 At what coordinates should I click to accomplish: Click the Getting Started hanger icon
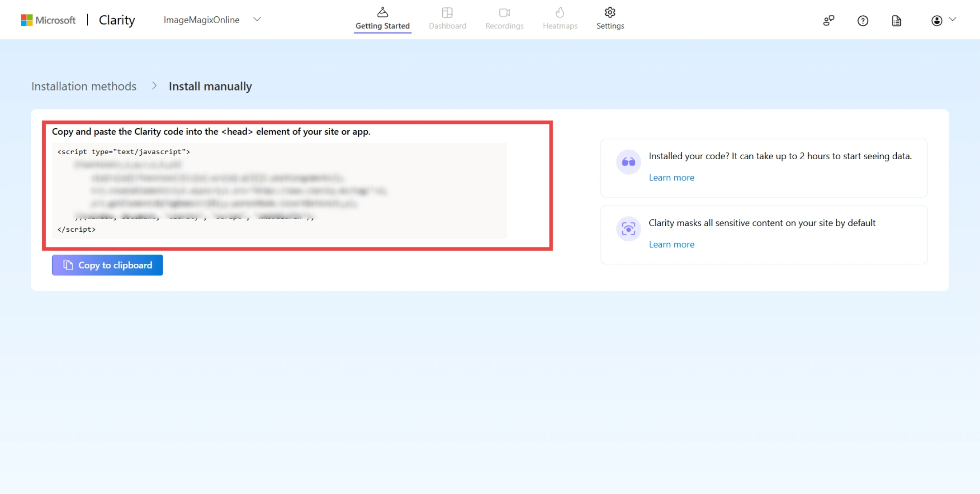pyautogui.click(x=383, y=12)
